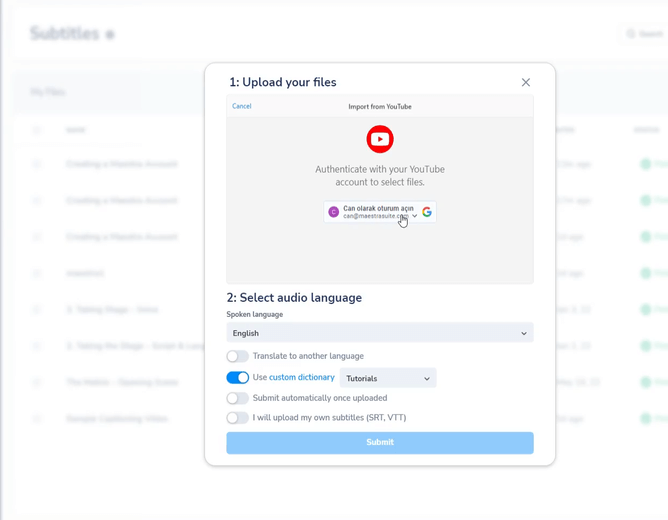Click the purple account avatar circle
668x520 pixels.
pyautogui.click(x=334, y=212)
